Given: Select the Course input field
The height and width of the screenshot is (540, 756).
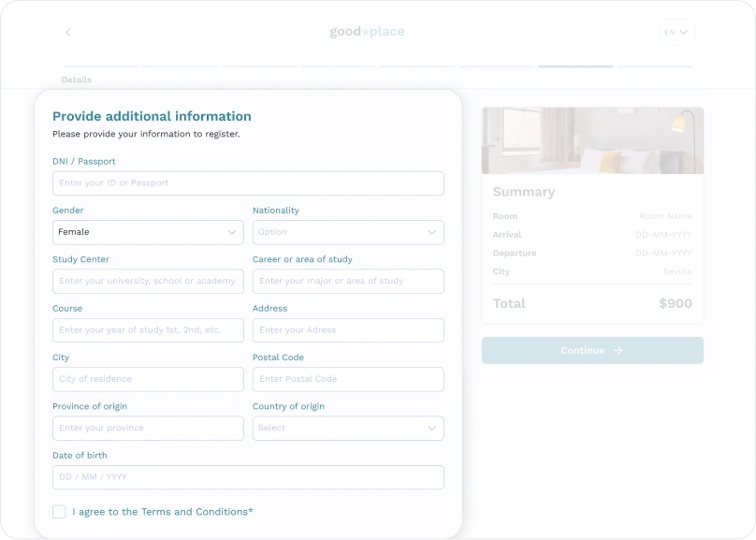Looking at the screenshot, I should (x=148, y=330).
